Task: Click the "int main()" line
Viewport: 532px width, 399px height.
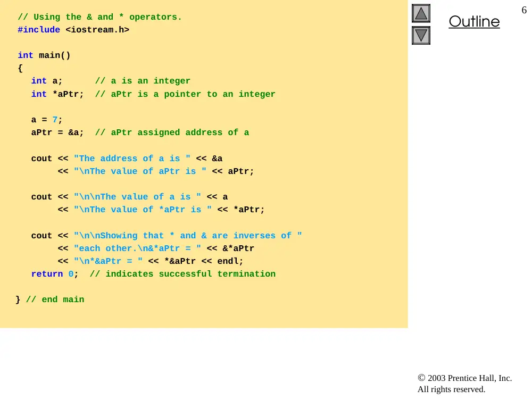Action: (x=44, y=55)
